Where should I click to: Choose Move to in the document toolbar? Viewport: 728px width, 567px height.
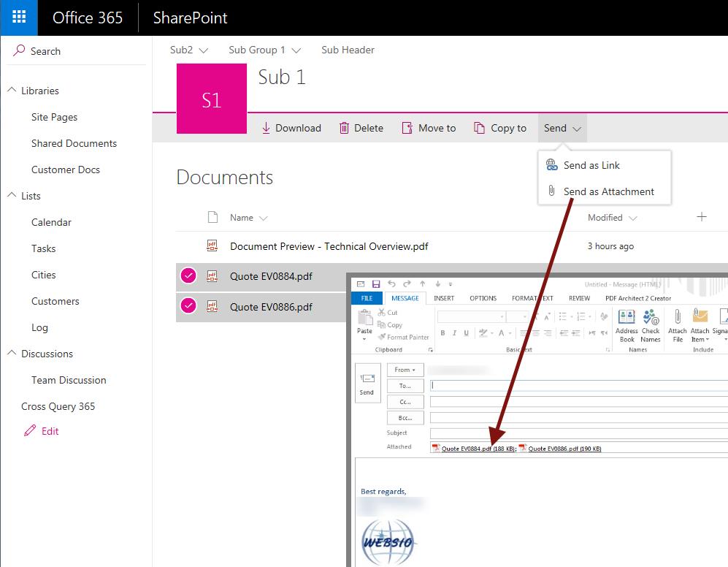coord(429,128)
